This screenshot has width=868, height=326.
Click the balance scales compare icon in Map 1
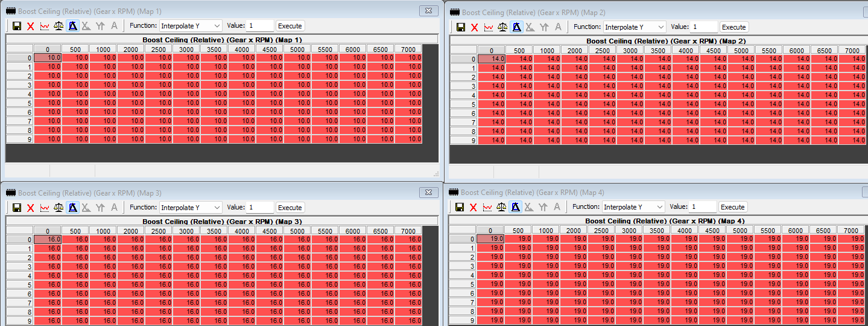(59, 26)
